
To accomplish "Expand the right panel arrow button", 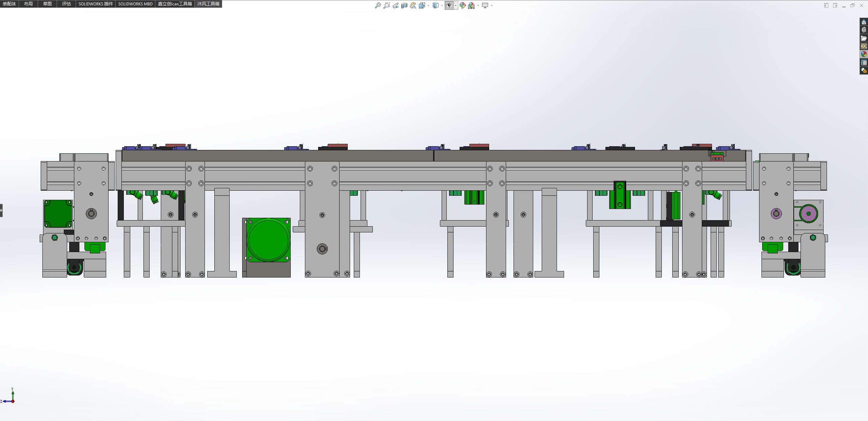I will tap(835, 5).
